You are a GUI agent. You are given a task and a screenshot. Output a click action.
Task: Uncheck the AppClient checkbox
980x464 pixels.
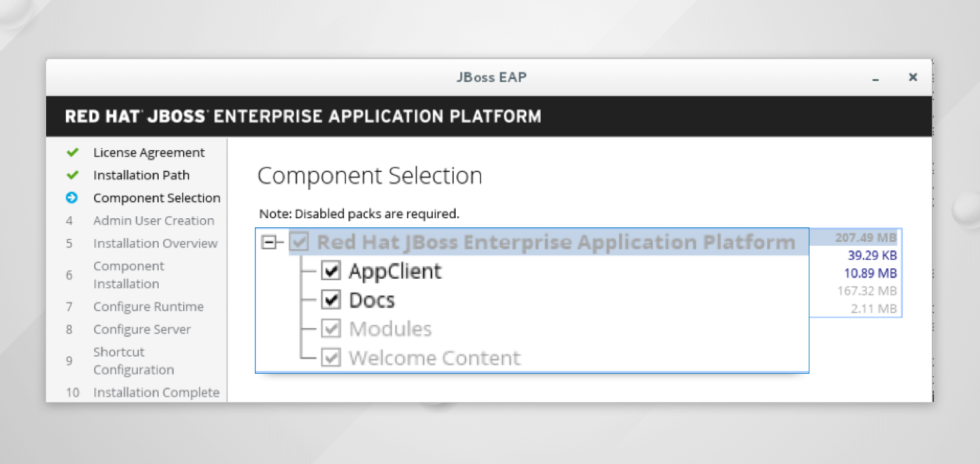point(331,271)
